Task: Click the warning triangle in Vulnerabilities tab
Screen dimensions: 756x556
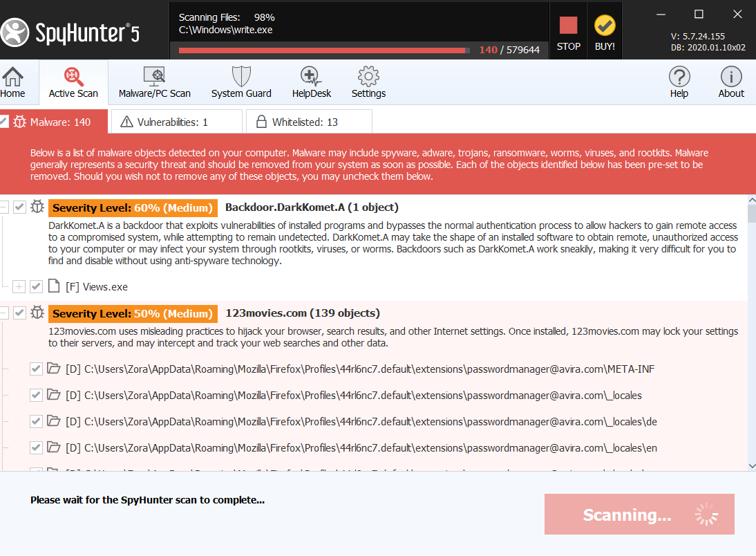Action: click(126, 122)
